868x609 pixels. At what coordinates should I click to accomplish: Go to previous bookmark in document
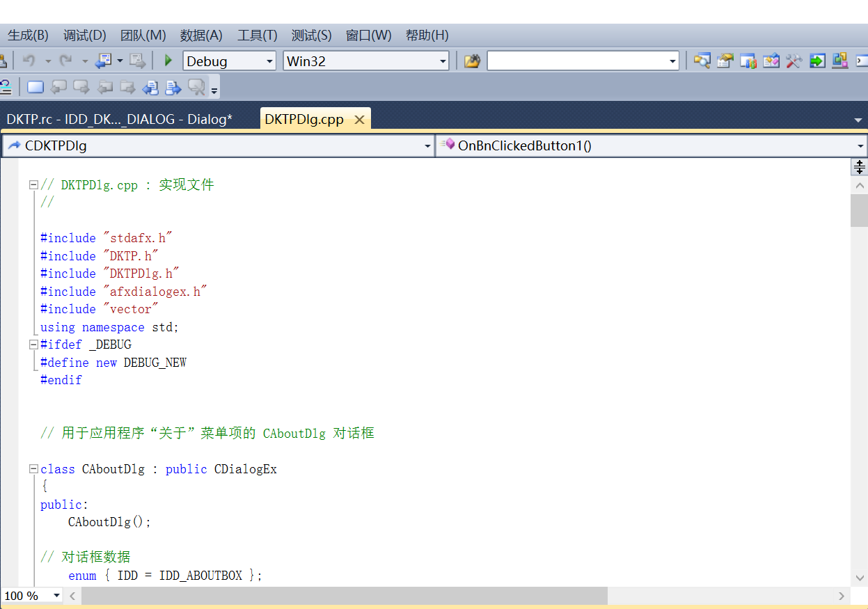[150, 87]
